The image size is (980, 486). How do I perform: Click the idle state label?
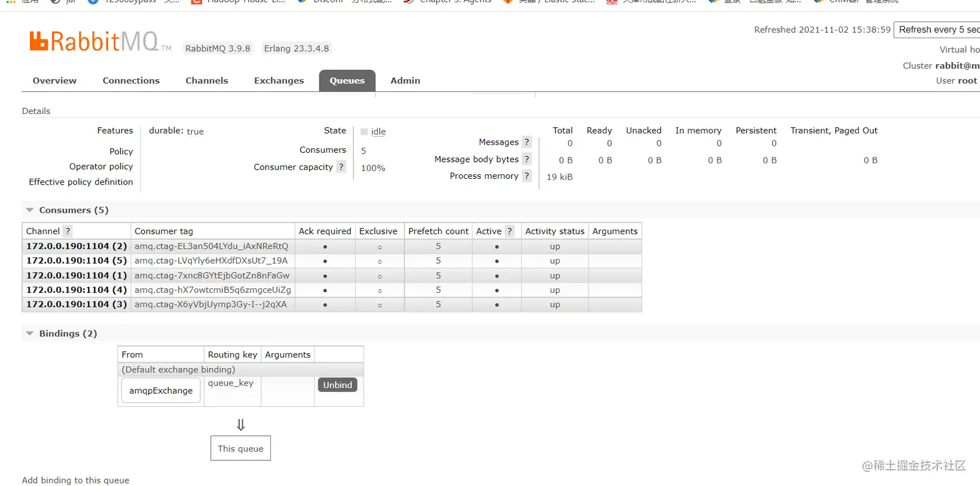point(379,132)
